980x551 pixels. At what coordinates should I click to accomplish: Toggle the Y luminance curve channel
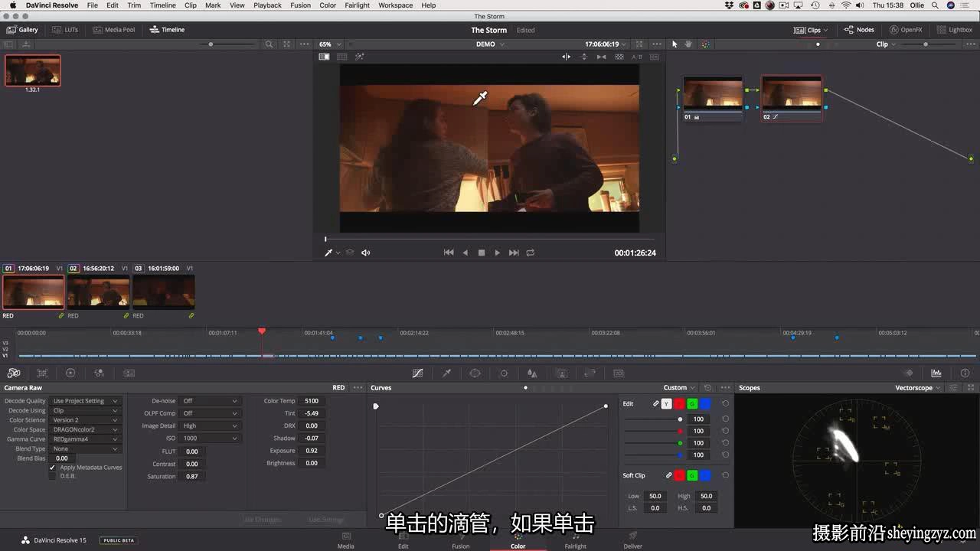pos(666,403)
